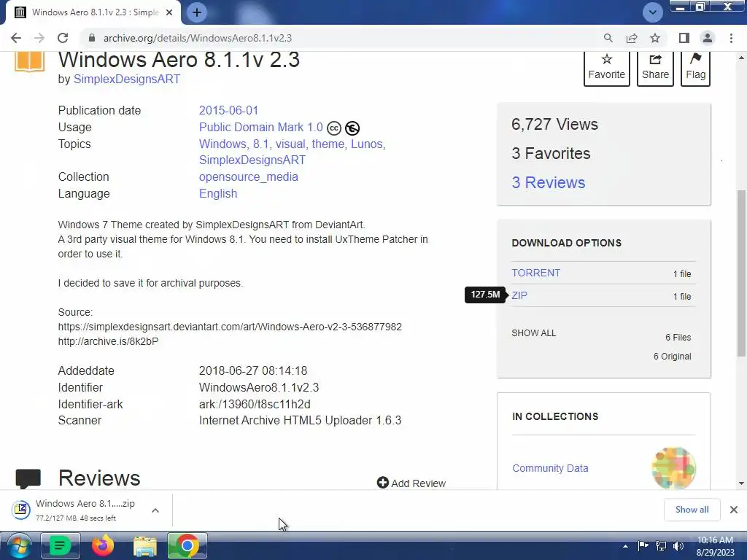Viewport: 747px width, 560px height.
Task: Reload the archive.org page
Action: click(x=63, y=38)
